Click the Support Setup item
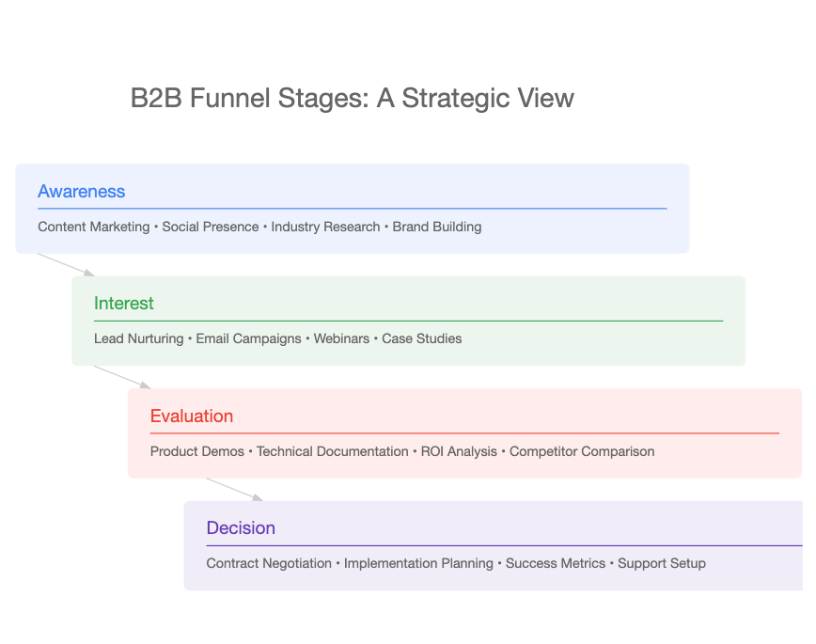The width and height of the screenshot is (816, 644). point(662,563)
